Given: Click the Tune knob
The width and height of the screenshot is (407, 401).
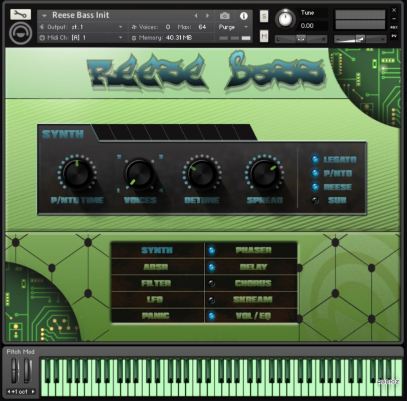Looking at the screenshot, I should pos(285,19).
